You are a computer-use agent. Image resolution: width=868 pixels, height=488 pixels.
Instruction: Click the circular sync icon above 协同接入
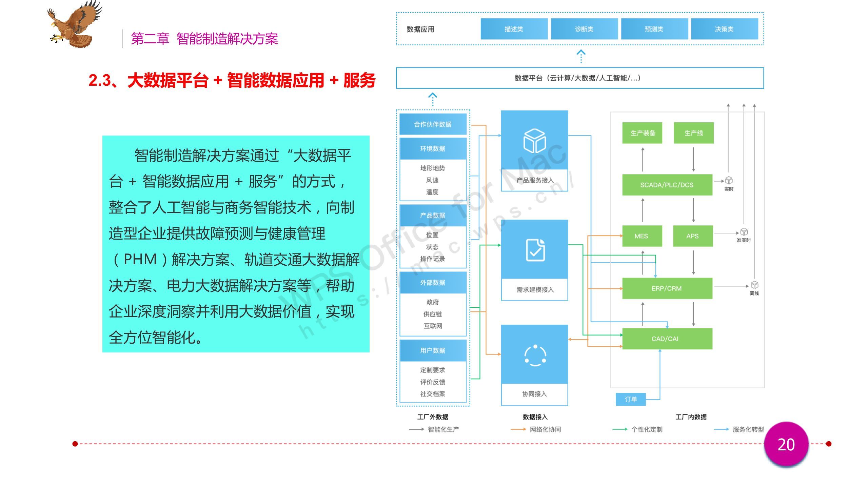535,355
